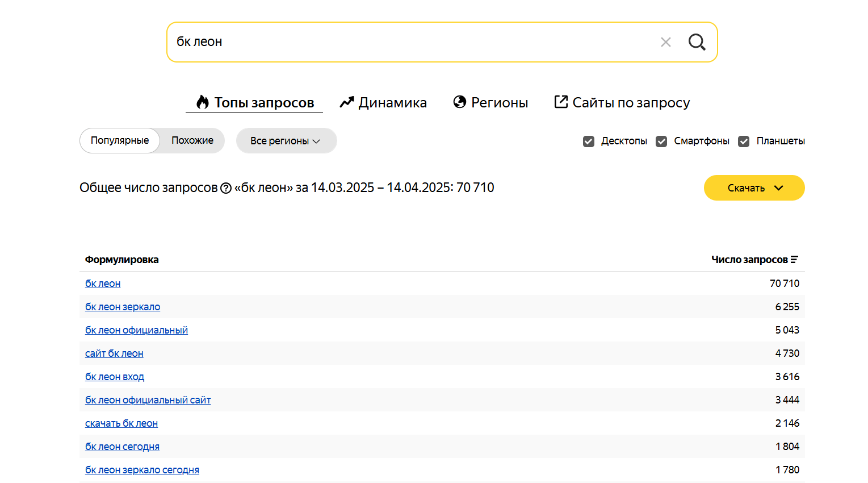This screenshot has height=483, width=868.
Task: Switch to the Регионы tab
Action: tap(490, 102)
